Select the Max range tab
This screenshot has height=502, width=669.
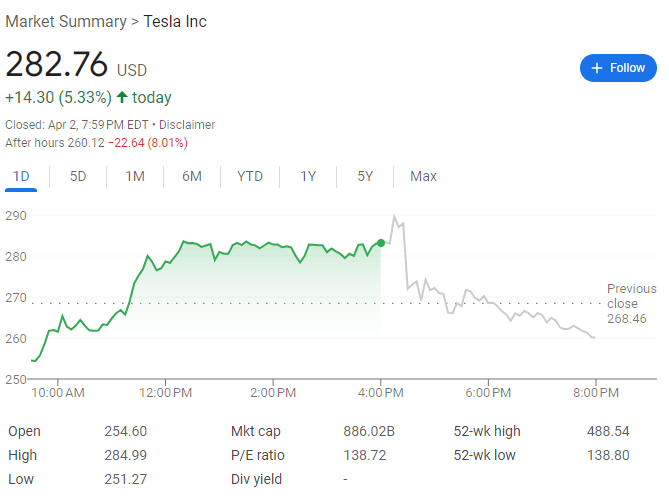coord(423,176)
